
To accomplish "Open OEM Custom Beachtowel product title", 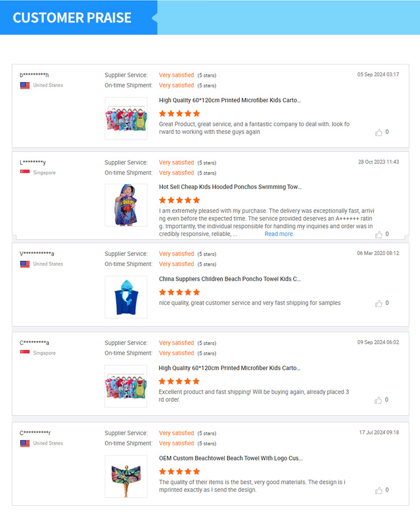I will tap(231, 458).
